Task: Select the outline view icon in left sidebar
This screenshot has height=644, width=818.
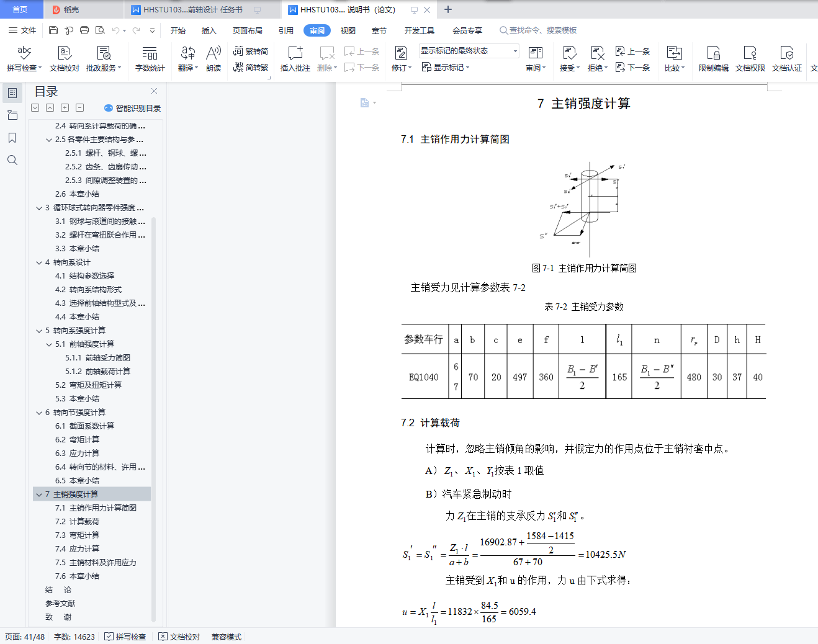Action: 12,93
